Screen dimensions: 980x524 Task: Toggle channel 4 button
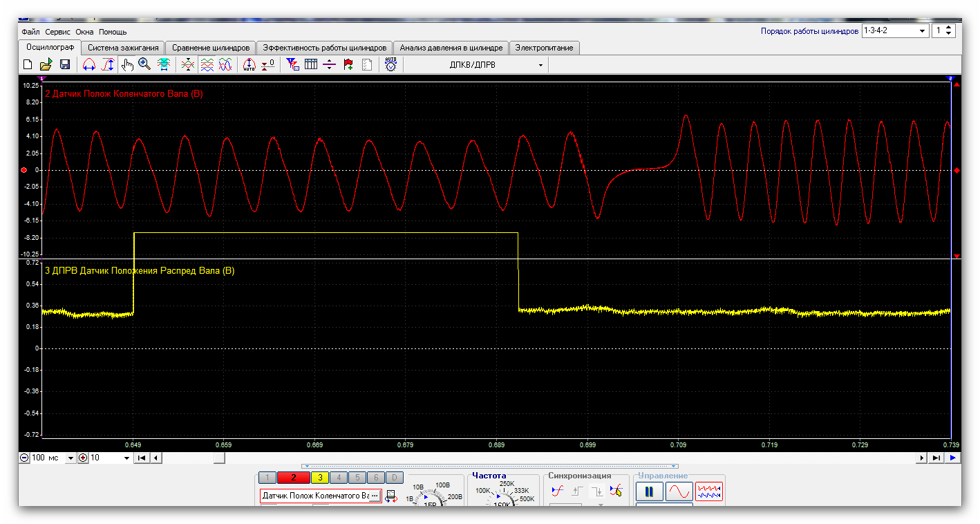(x=339, y=477)
